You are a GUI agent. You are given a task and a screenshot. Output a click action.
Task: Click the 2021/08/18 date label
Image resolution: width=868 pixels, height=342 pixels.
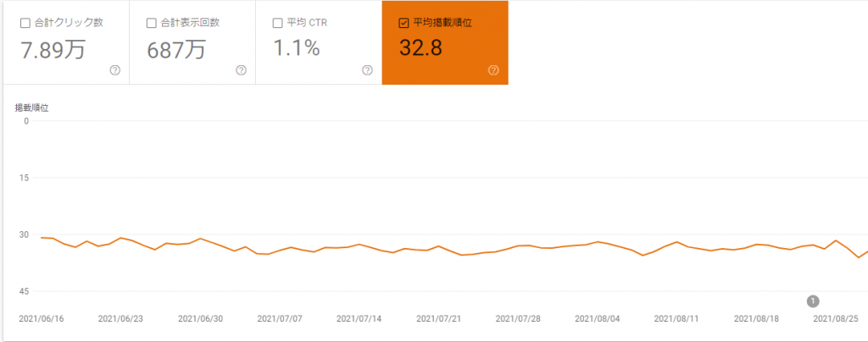pos(757,319)
